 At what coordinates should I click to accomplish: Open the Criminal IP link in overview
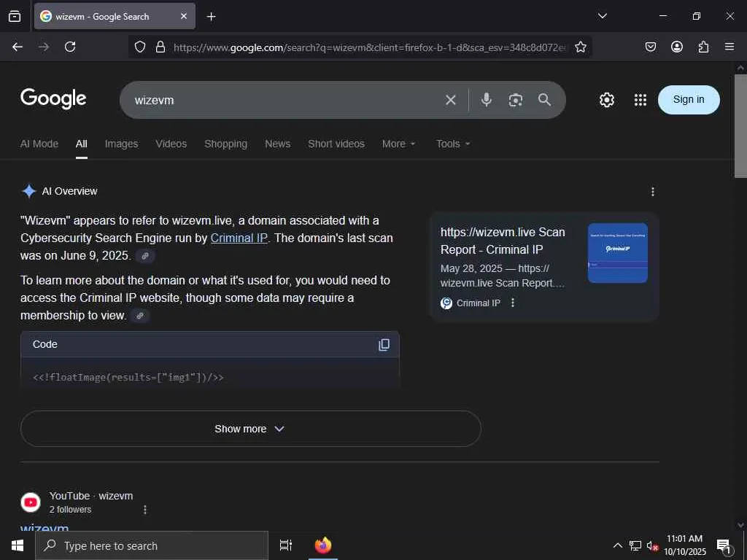coord(239,238)
